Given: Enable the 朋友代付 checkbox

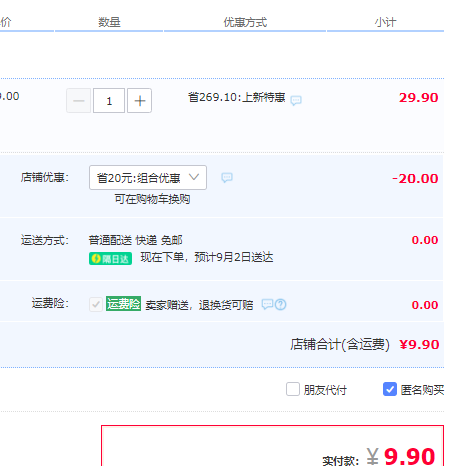Looking at the screenshot, I should 293,389.
